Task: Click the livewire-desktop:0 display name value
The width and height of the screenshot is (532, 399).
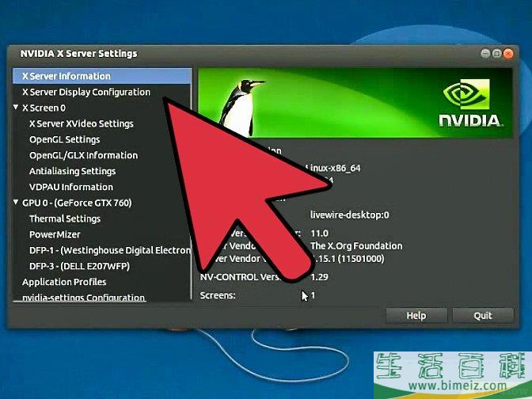Action: point(350,215)
